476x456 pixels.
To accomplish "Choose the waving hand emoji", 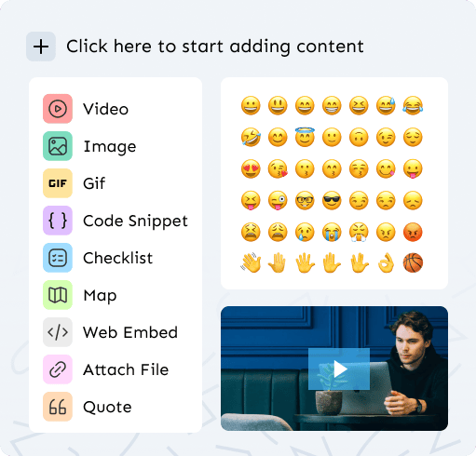I will click(x=251, y=263).
